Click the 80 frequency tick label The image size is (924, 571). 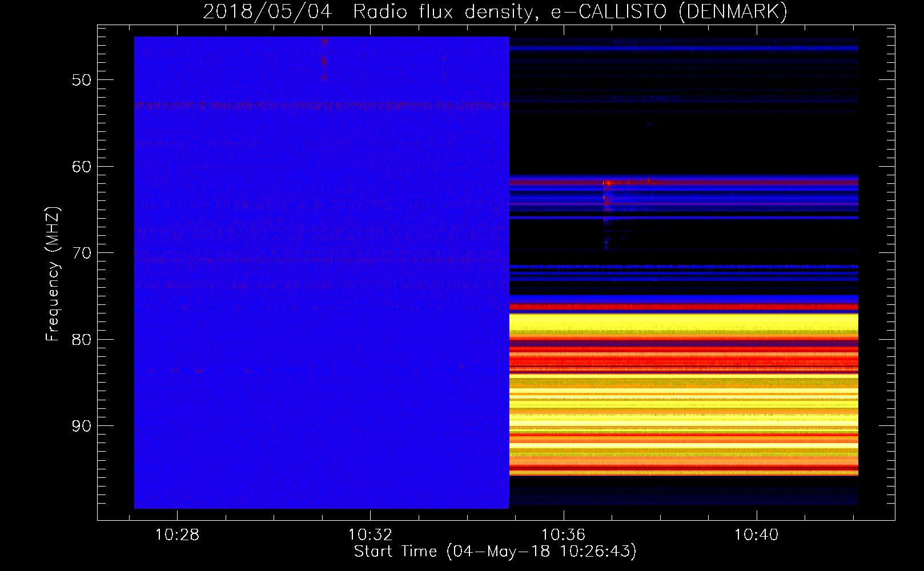point(82,340)
